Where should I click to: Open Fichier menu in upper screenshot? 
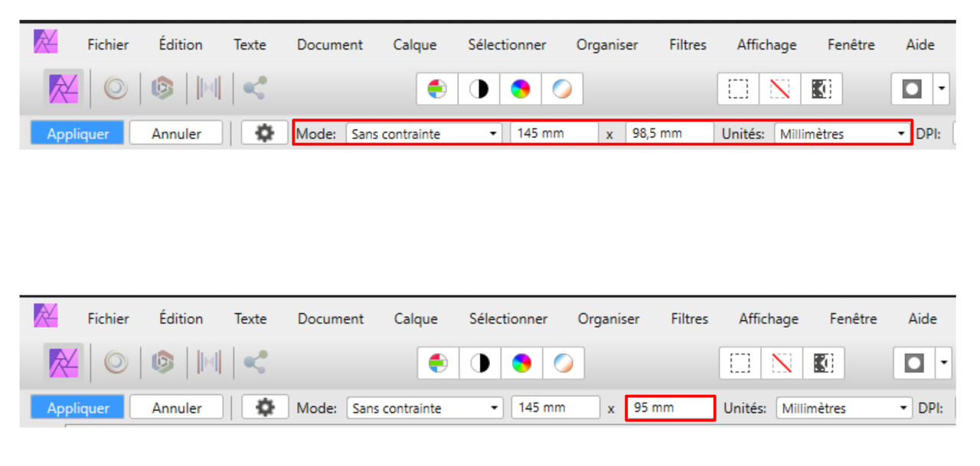pyautogui.click(x=108, y=44)
